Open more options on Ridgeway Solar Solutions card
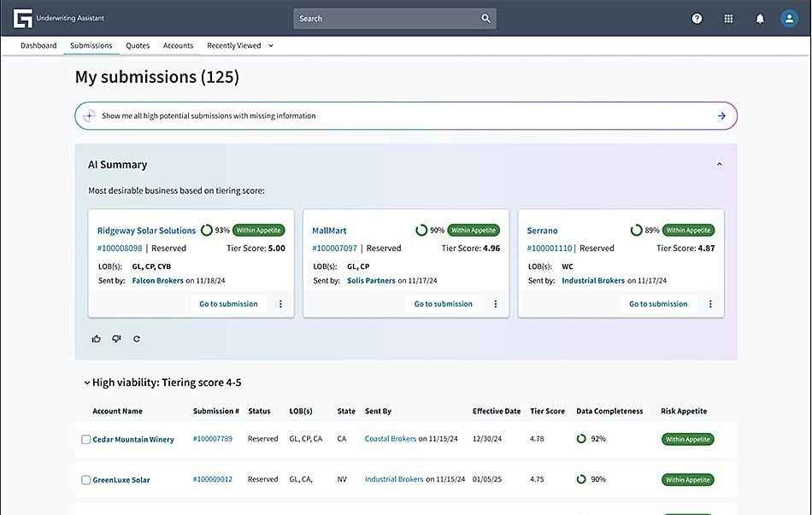 point(281,304)
